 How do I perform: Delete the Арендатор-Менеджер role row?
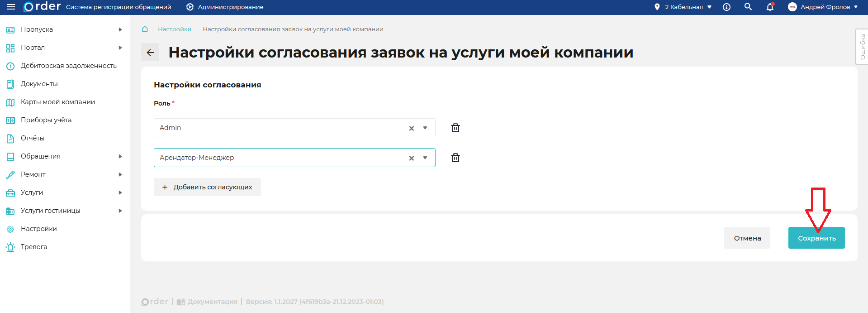[455, 158]
